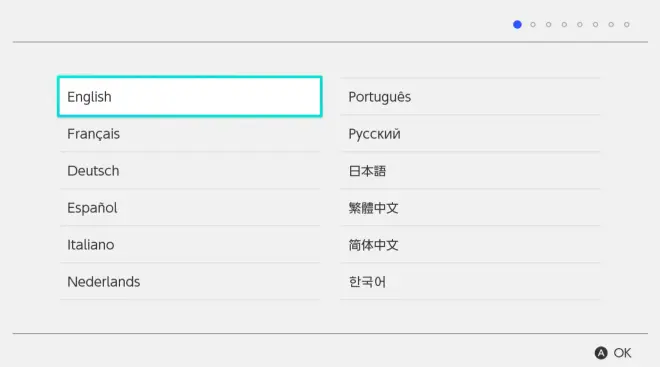This screenshot has width=660, height=367.
Task: Click the fourth setup progress dot
Action: coord(564,24)
